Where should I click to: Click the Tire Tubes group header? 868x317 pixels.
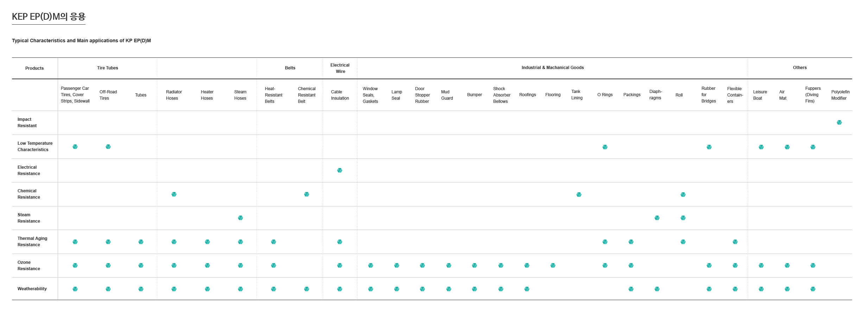107,68
